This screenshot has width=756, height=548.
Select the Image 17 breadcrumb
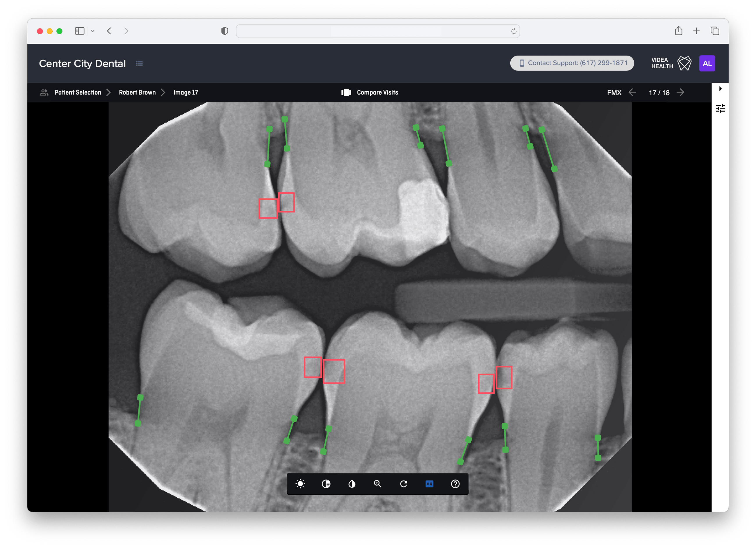[x=186, y=92]
